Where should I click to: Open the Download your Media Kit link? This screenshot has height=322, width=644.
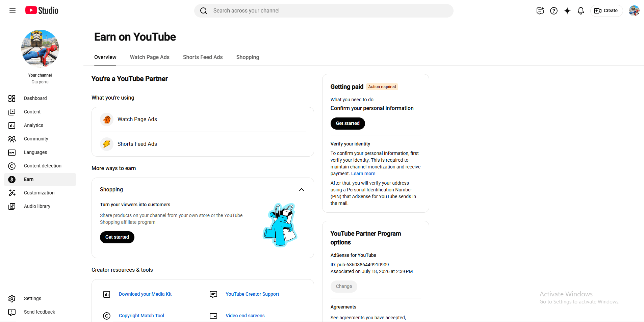[x=145, y=294]
